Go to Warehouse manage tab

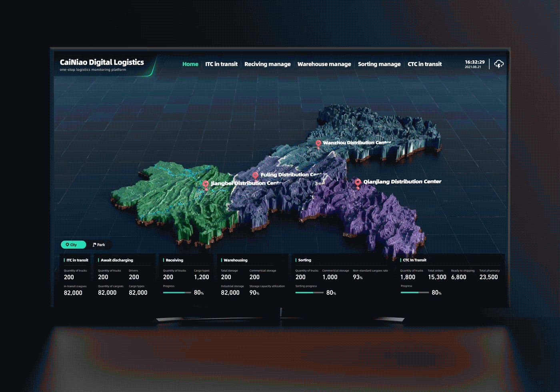coord(324,64)
